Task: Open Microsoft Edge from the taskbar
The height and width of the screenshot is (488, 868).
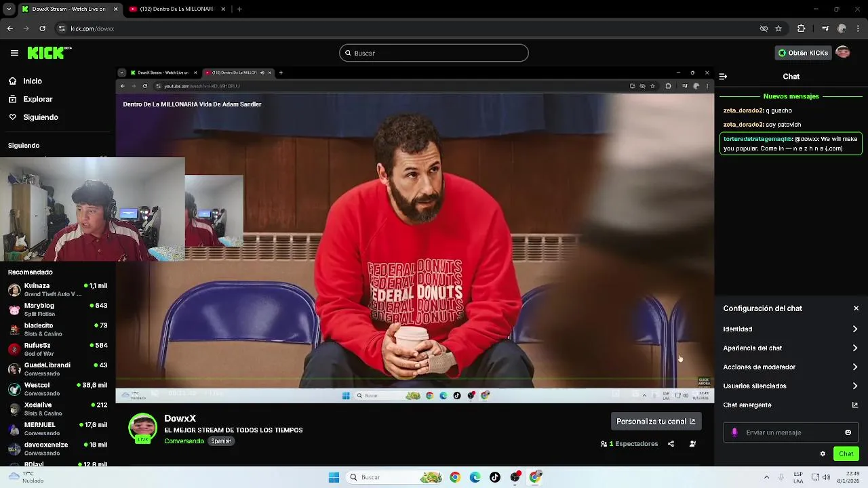Action: [475, 477]
